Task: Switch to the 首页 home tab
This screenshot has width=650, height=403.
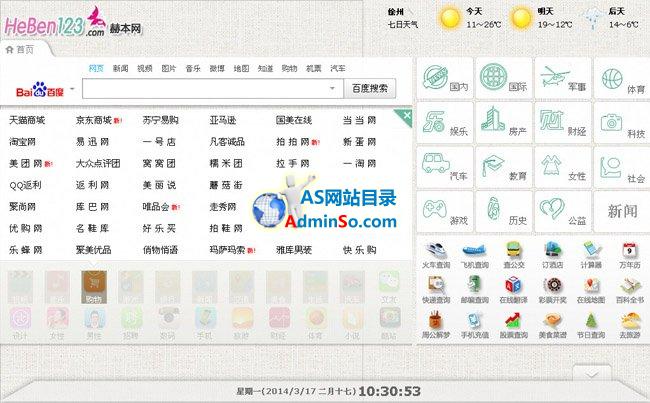Action: coord(21,50)
